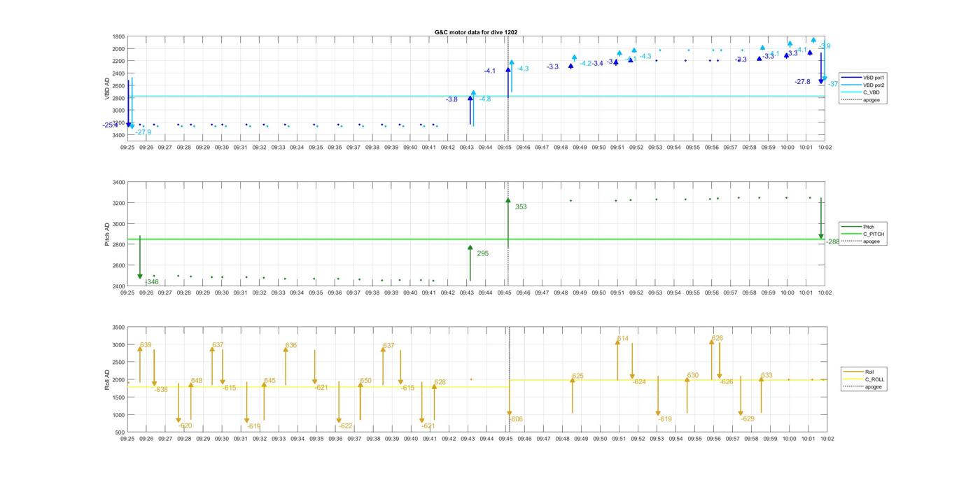Image resolution: width=980 pixels, height=485 pixels.
Task: Select the '-4.8' VBD data label
Action: [484, 99]
